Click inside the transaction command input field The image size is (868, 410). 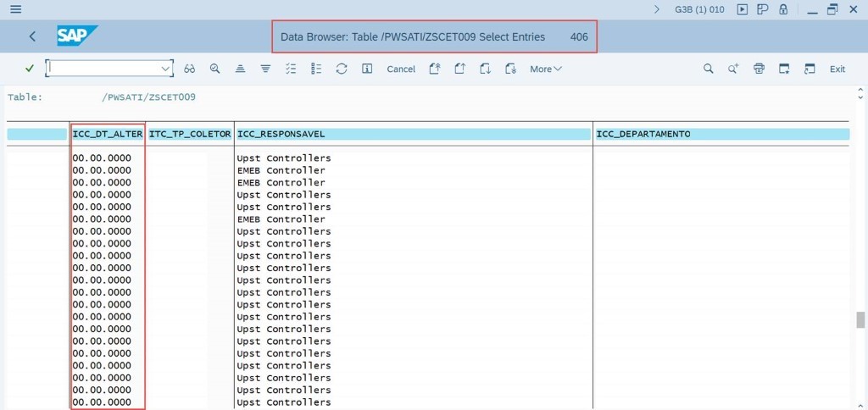[102, 69]
